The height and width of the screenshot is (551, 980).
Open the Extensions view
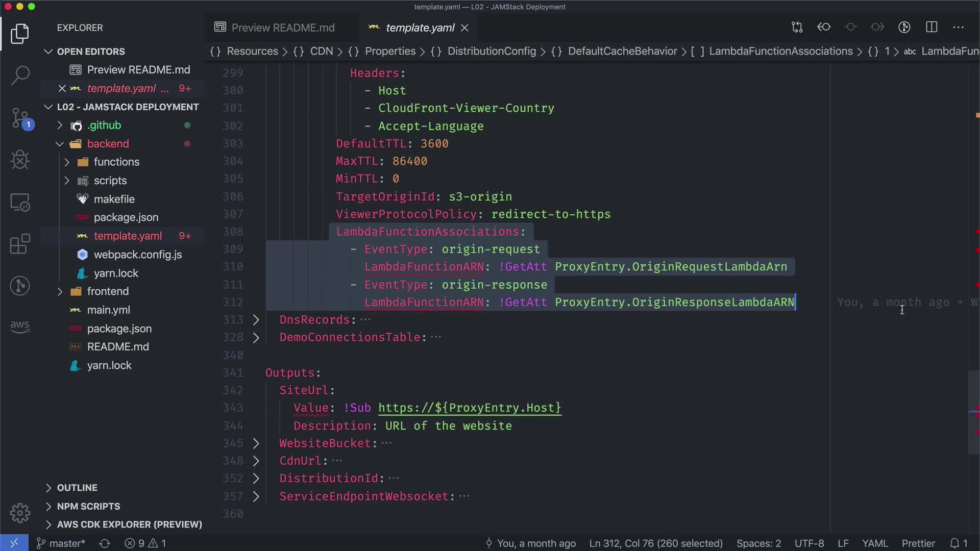tap(20, 244)
